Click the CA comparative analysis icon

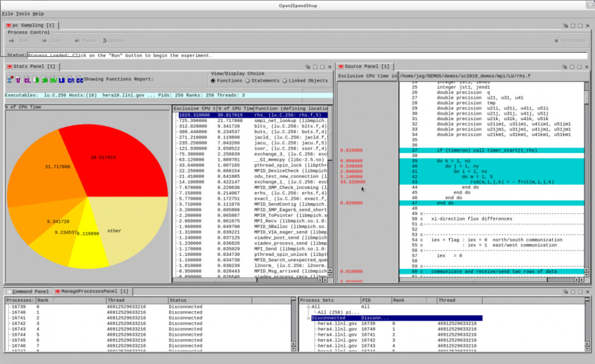(70, 80)
